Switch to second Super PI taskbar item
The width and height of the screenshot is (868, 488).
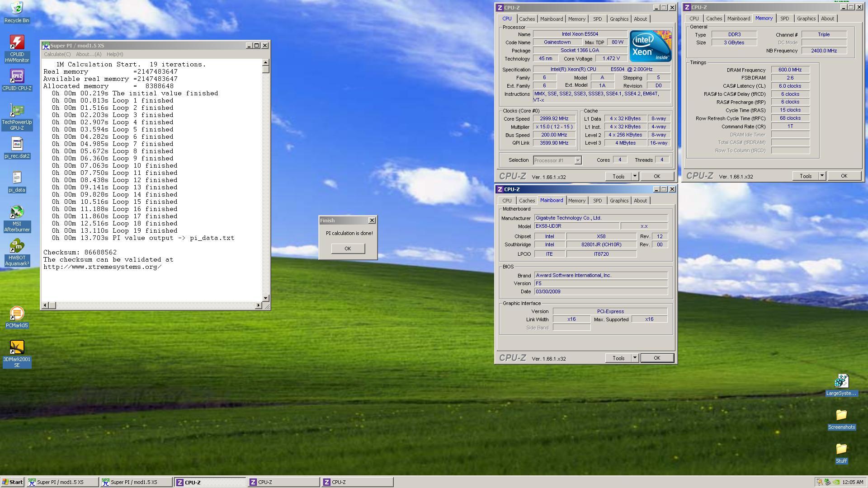coord(136,482)
